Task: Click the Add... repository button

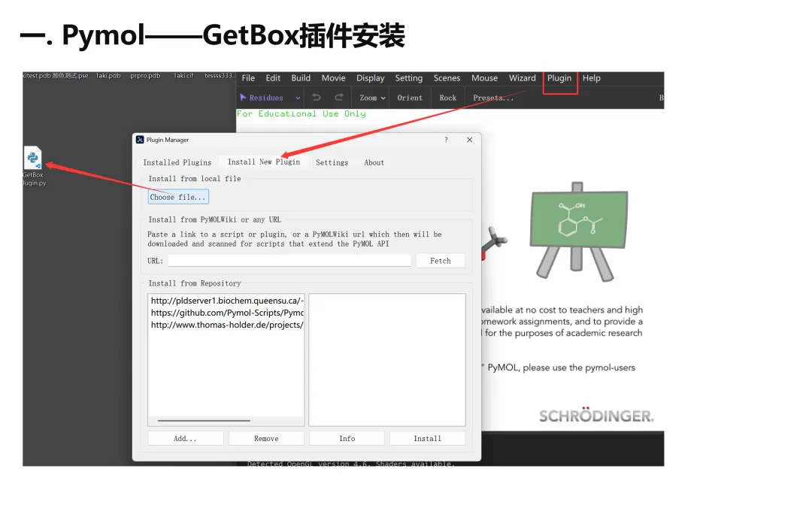Action: click(x=185, y=439)
